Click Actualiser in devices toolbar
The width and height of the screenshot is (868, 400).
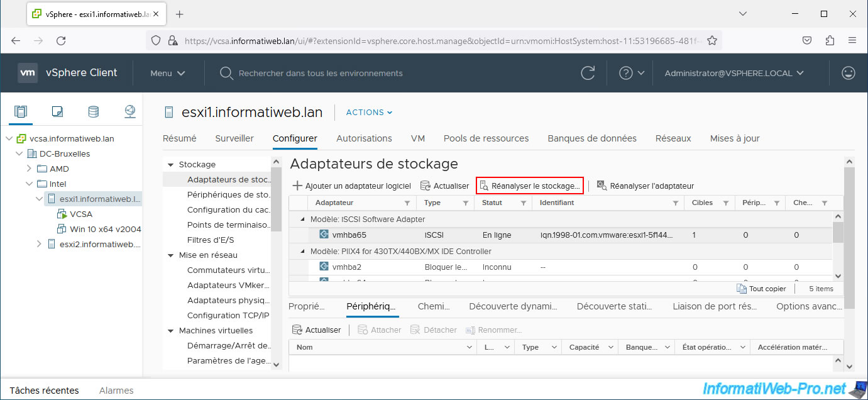(x=317, y=330)
